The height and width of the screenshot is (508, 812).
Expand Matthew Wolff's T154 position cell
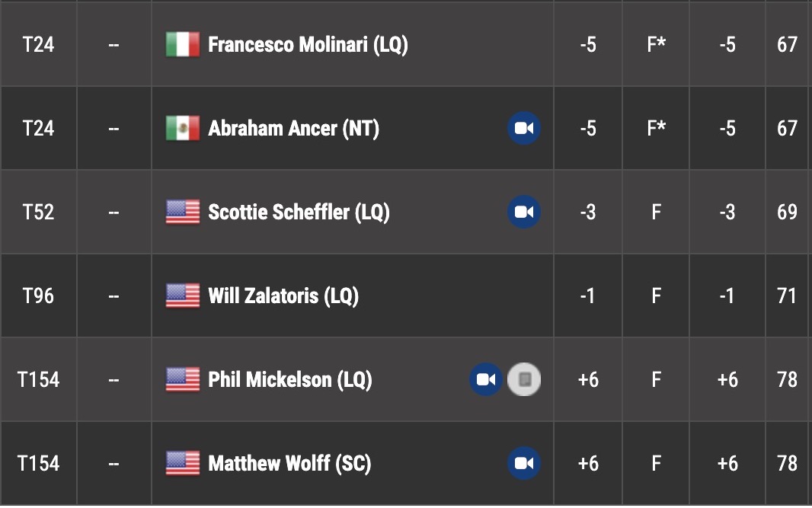pyautogui.click(x=38, y=463)
